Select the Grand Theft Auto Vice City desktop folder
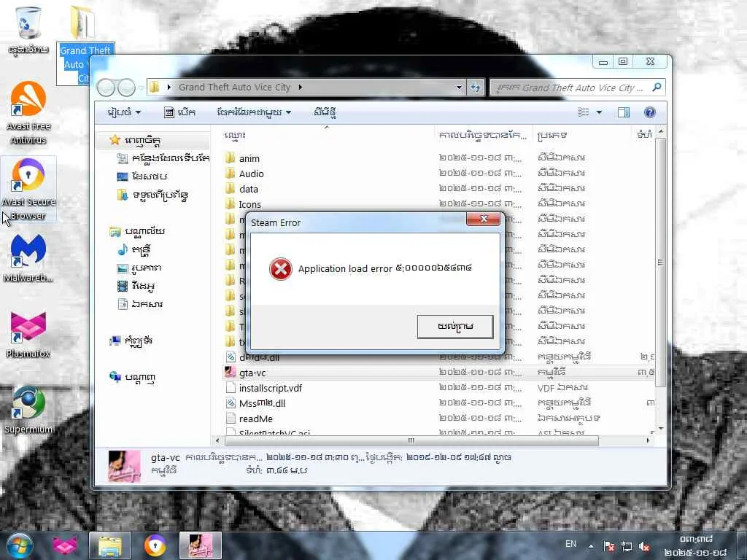 tap(85, 45)
